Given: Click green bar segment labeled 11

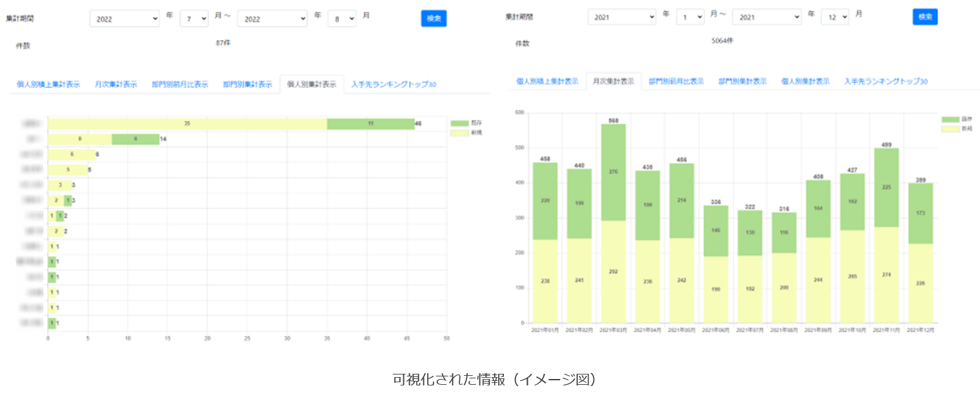Looking at the screenshot, I should [x=370, y=123].
